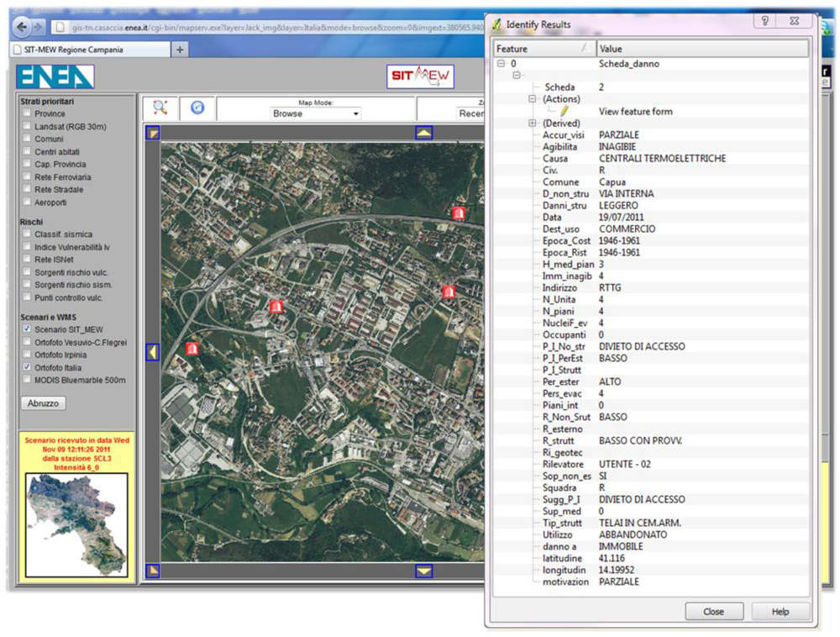Viewport: 840px width, 637px height.
Task: Click the zoom magnifier map tool
Action: 160,108
